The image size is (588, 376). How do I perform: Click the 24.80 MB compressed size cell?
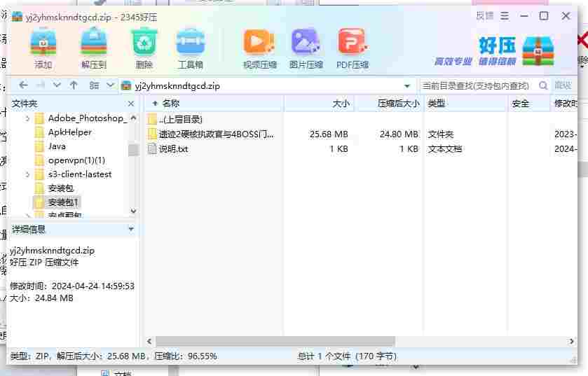pyautogui.click(x=399, y=134)
